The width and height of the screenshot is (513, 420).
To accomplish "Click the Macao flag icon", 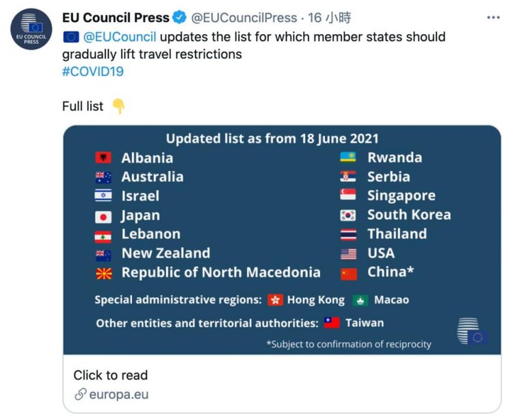I will click(360, 300).
